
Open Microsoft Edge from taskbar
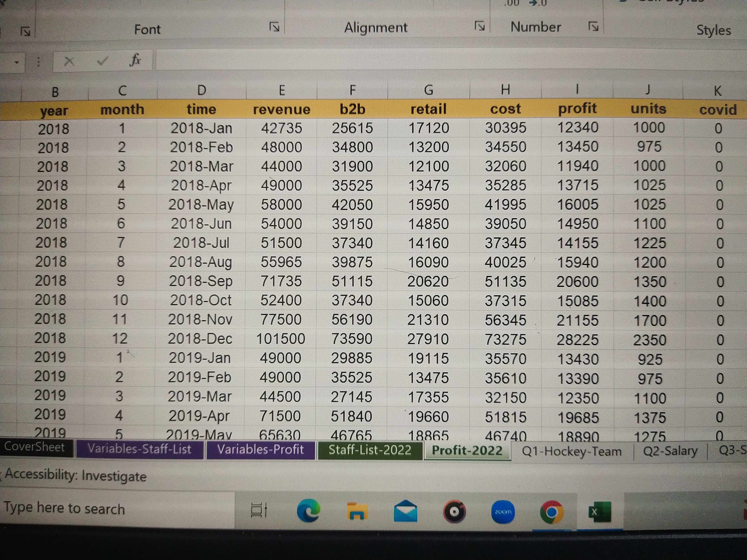tap(308, 511)
